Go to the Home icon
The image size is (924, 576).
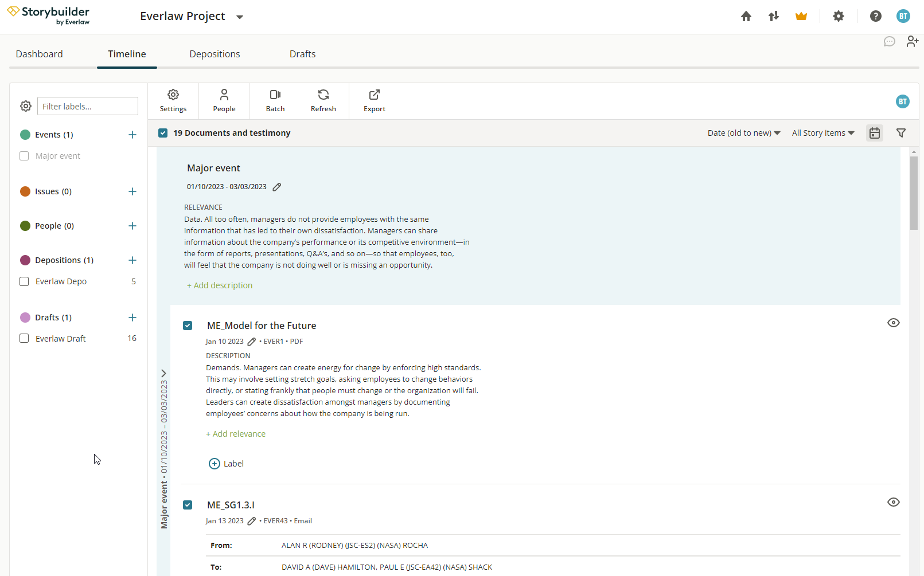[x=746, y=17]
